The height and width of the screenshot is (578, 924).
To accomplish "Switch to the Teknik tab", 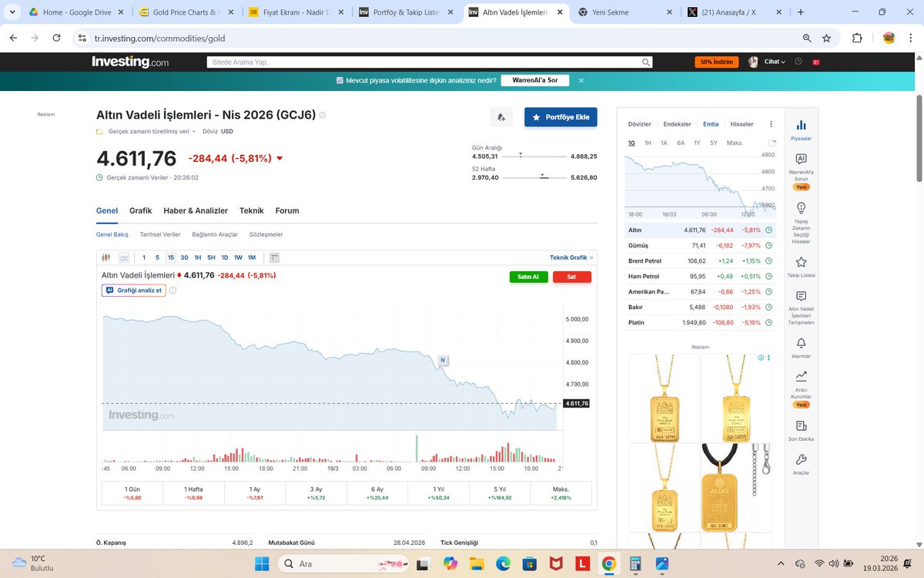I will point(252,210).
